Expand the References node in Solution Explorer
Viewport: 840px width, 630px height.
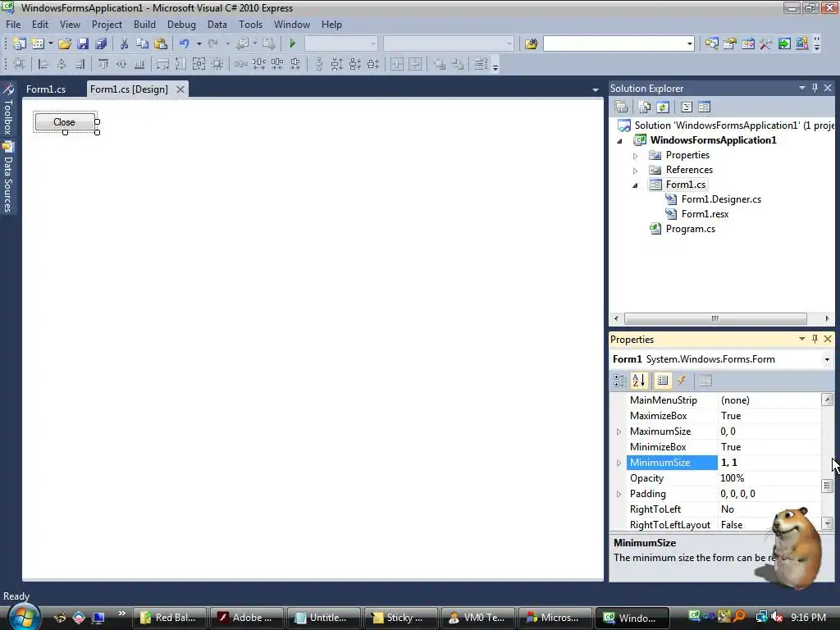pyautogui.click(x=636, y=171)
